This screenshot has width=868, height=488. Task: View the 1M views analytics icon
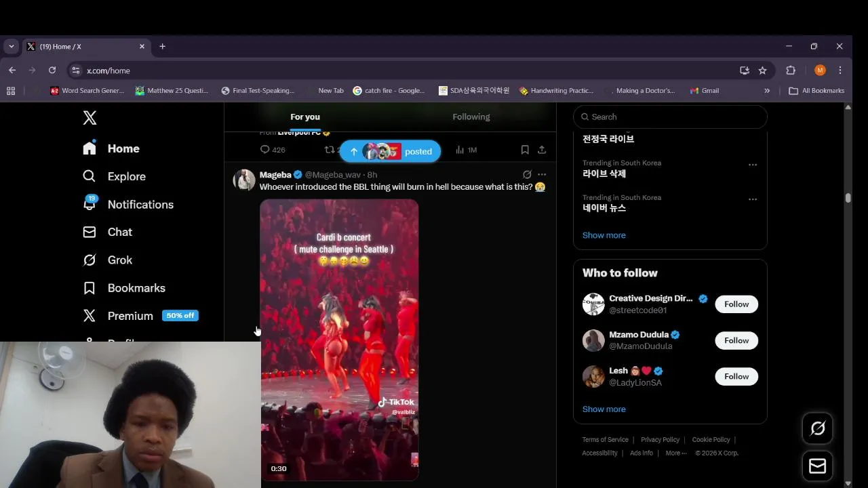(466, 150)
